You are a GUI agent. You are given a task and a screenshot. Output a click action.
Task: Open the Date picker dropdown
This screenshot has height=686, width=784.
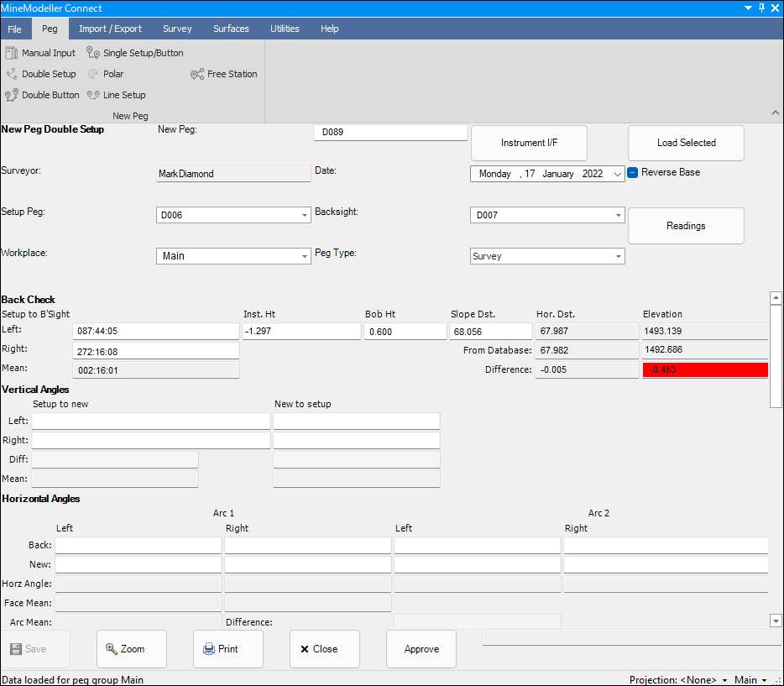(618, 175)
